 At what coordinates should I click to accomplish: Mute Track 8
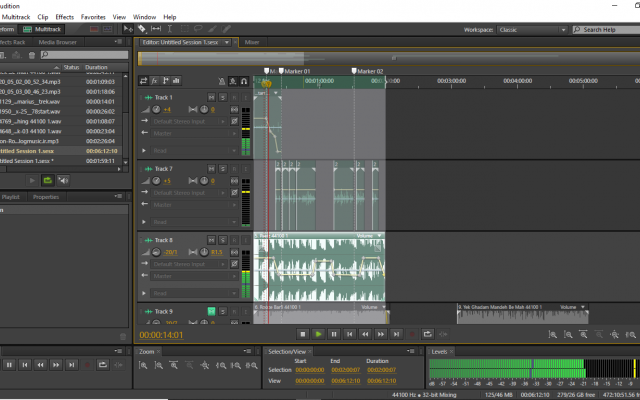coord(211,240)
